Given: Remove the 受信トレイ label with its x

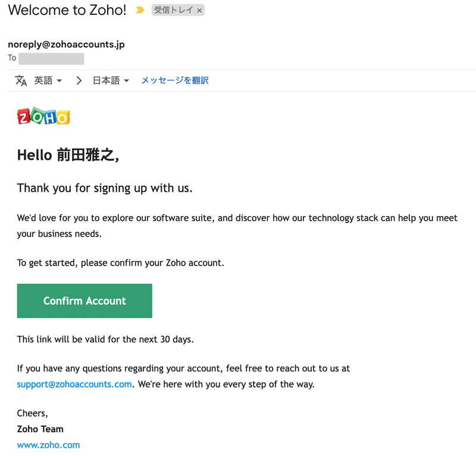Looking at the screenshot, I should click(x=199, y=11).
